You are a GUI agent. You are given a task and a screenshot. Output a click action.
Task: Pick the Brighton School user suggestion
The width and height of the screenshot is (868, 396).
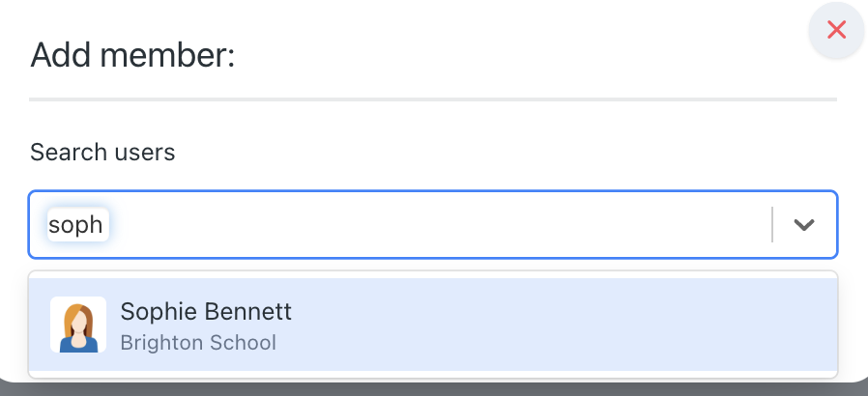[x=433, y=325]
